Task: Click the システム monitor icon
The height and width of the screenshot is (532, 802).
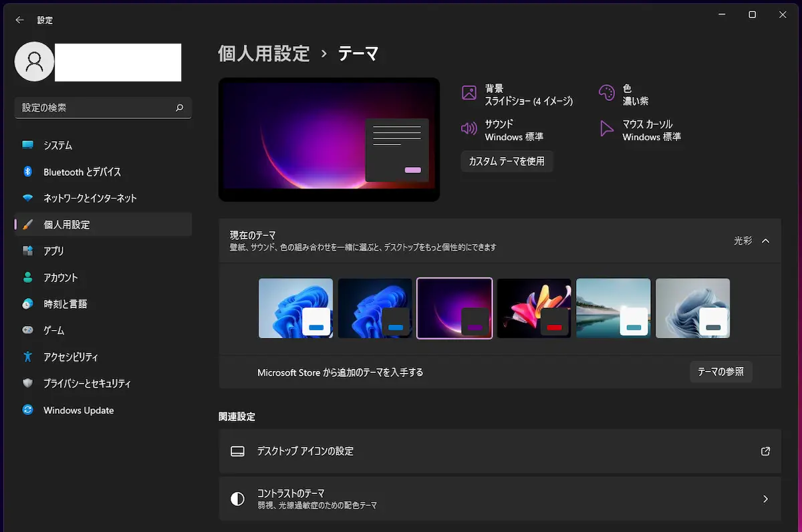Action: click(27, 145)
